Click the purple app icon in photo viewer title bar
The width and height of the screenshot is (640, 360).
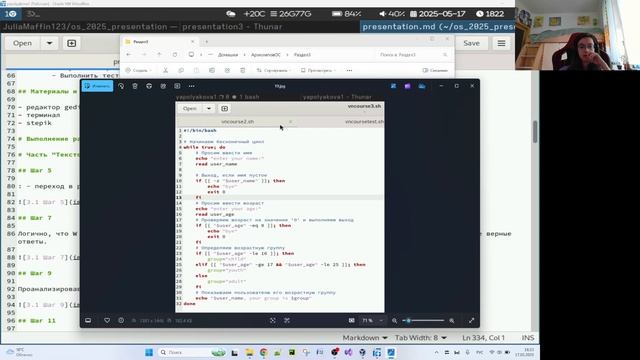click(x=407, y=86)
